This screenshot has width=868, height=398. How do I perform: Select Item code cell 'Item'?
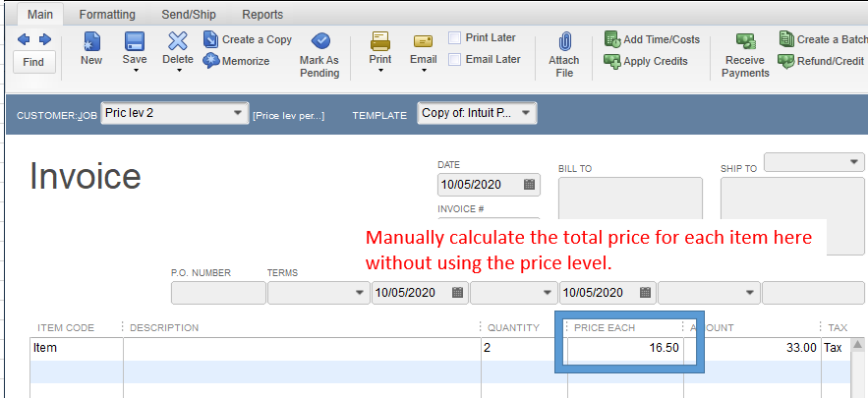tap(77, 348)
